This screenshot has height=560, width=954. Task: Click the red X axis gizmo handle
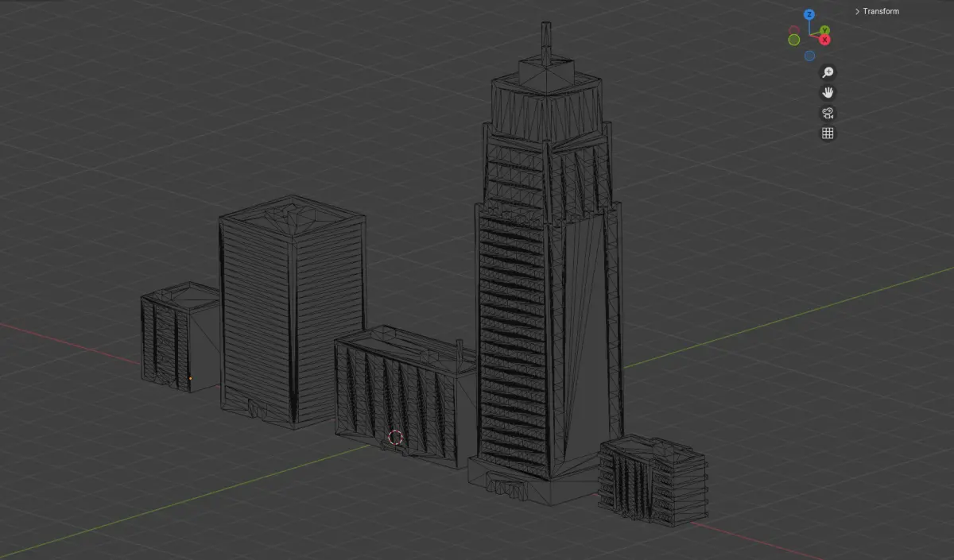coord(825,39)
